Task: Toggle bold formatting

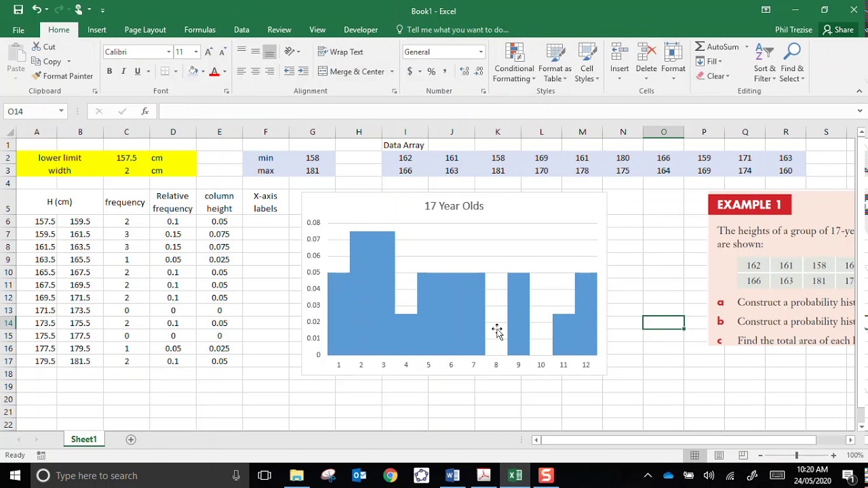Action: (109, 71)
